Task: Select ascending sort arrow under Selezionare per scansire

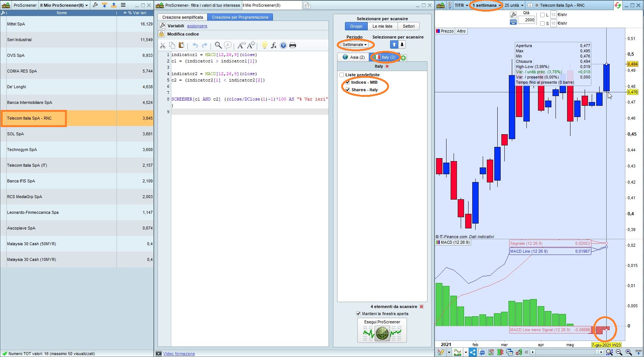Action: point(394,44)
